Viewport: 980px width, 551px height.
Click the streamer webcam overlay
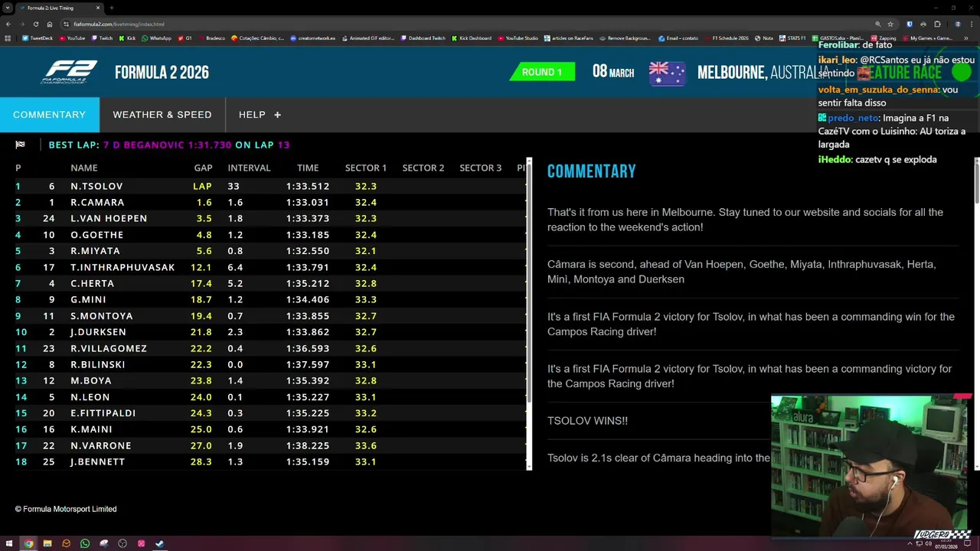pyautogui.click(x=871, y=467)
